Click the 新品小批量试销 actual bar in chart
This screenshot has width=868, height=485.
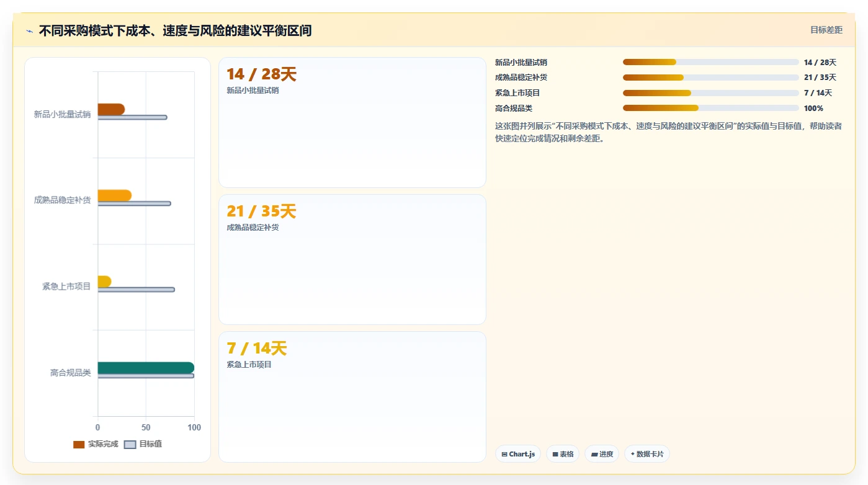point(111,109)
